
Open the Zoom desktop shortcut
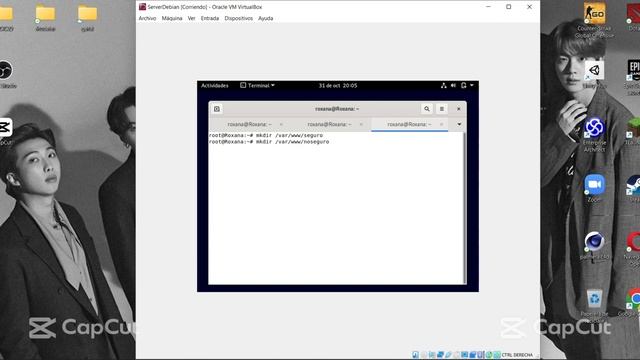[x=594, y=188]
